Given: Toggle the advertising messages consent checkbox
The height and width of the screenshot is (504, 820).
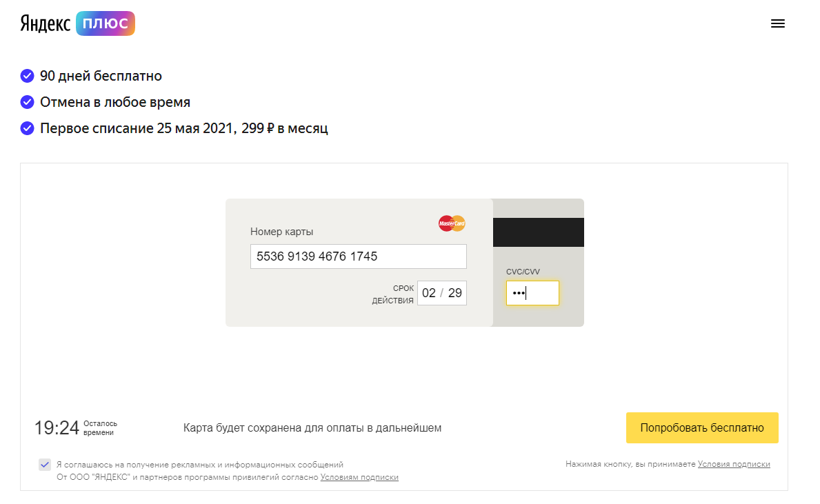Looking at the screenshot, I should [x=45, y=465].
